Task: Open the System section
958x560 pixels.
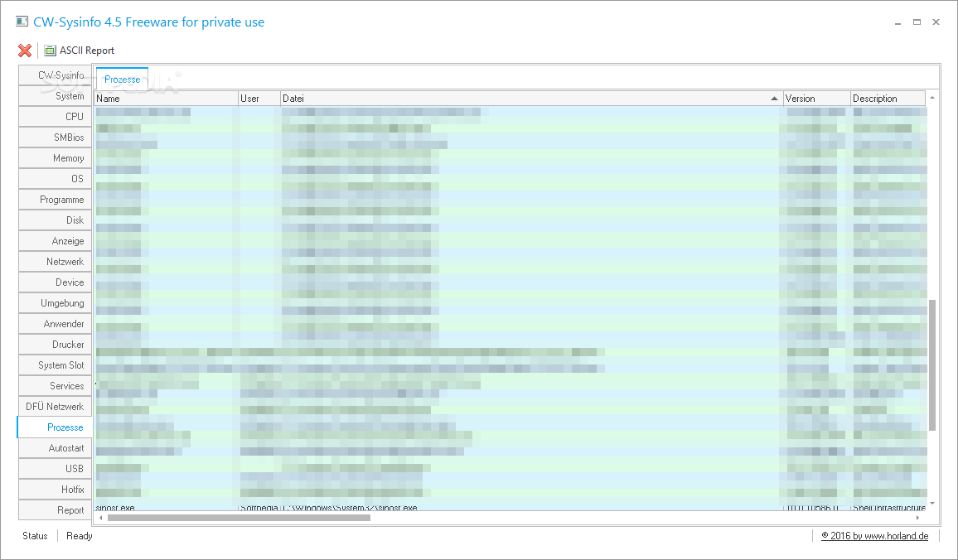Action: 55,96
